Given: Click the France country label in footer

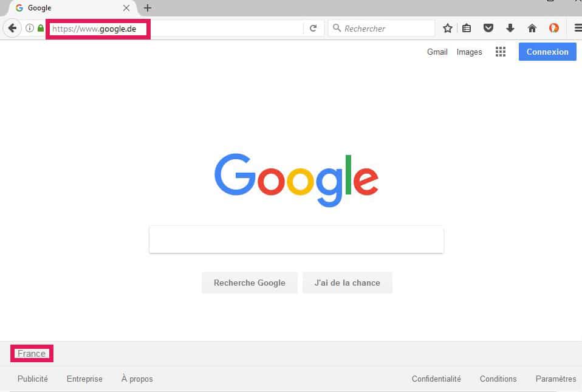Looking at the screenshot, I should coord(32,353).
